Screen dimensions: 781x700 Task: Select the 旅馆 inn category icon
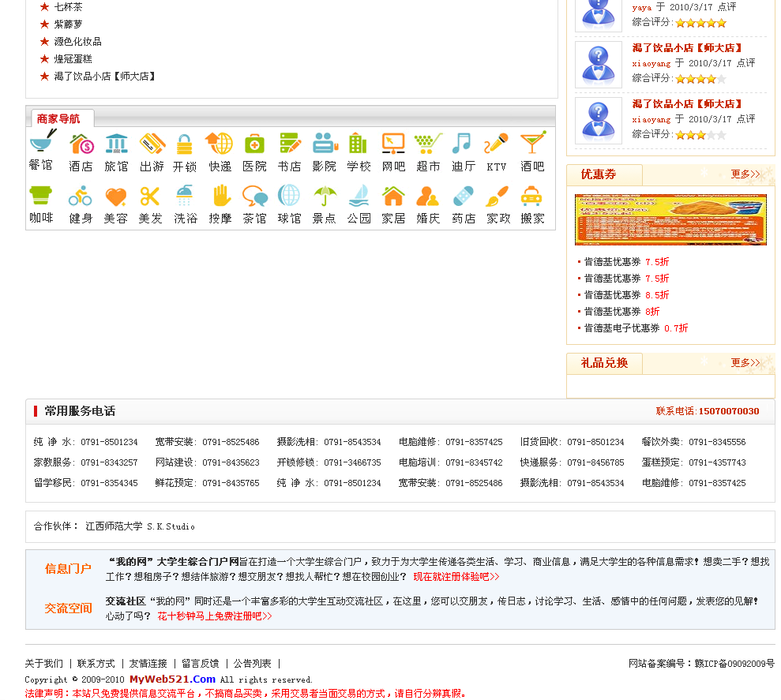coord(117,144)
